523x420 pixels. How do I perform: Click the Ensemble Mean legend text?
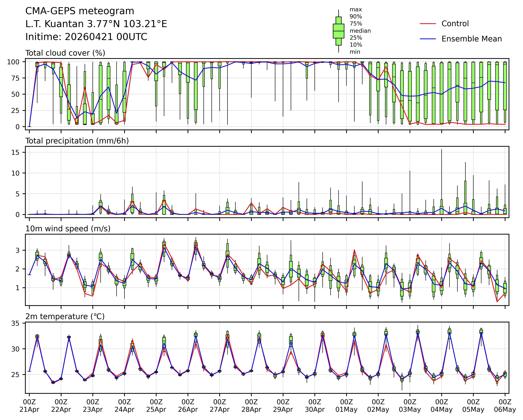(x=472, y=39)
